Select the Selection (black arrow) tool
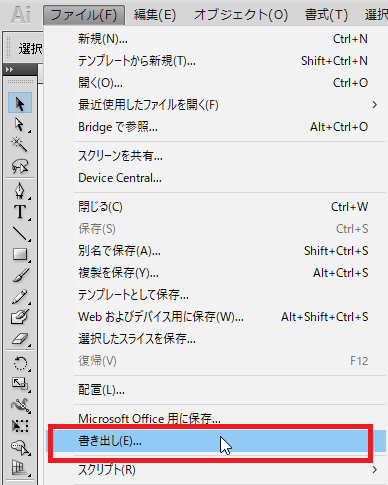This screenshot has height=485, width=388. click(20, 103)
